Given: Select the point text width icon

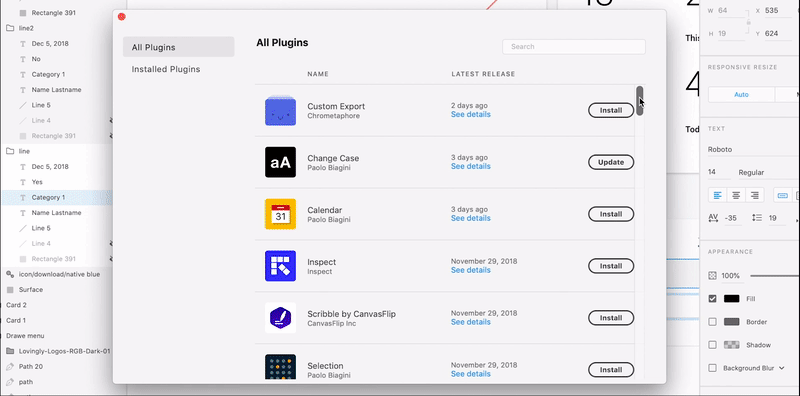Looking at the screenshot, I should [783, 195].
